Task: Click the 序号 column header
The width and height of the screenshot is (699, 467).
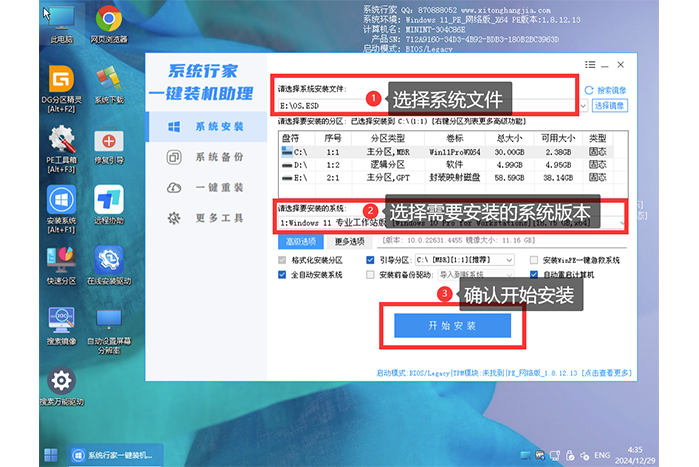Action: (333, 138)
